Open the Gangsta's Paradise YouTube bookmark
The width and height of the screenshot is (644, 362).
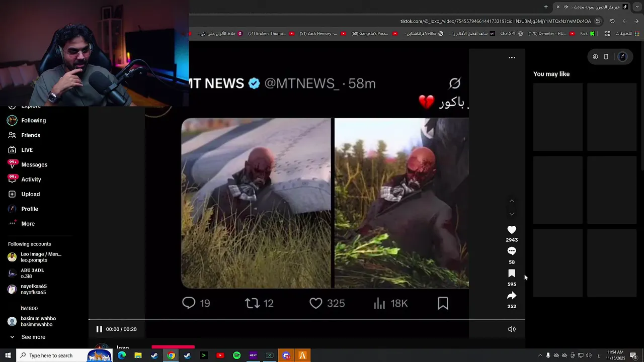[374, 34]
